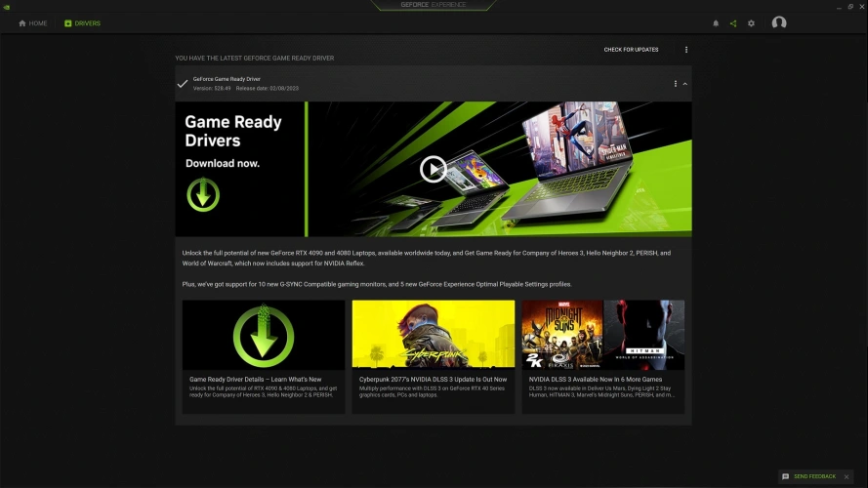The width and height of the screenshot is (868, 488).
Task: Open the Midnight Suns and Hitman DLSS 3 article
Action: coord(602,335)
